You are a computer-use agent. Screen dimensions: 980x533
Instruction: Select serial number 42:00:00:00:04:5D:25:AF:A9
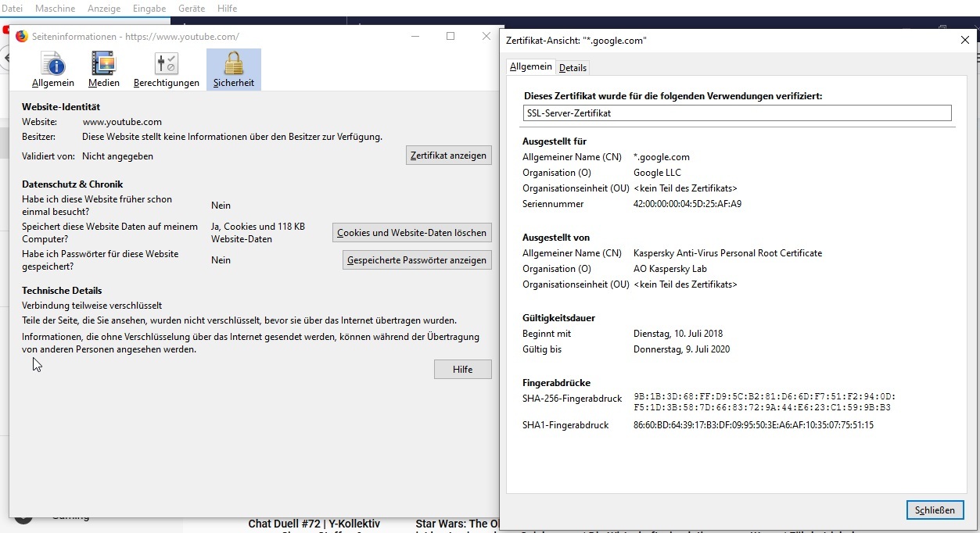click(687, 204)
